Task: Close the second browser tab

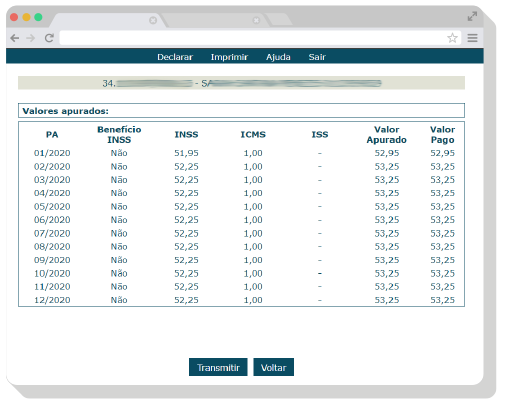Action: [x=256, y=20]
